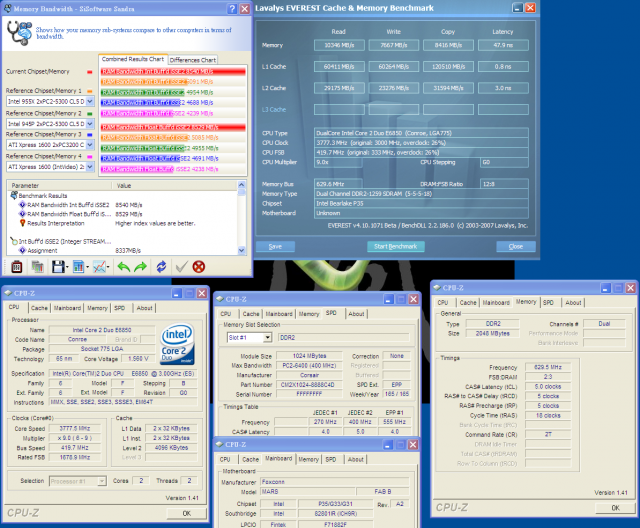This screenshot has width=640, height=528.
Task: Open Reference Chipset/Memory 4 dropdown
Action: click(90, 166)
